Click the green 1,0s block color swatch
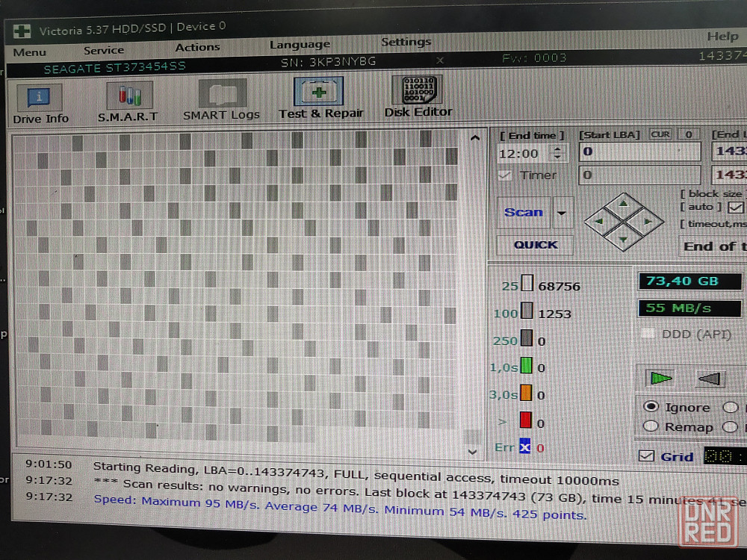Image resolution: width=747 pixels, height=560 pixels. pos(526,366)
